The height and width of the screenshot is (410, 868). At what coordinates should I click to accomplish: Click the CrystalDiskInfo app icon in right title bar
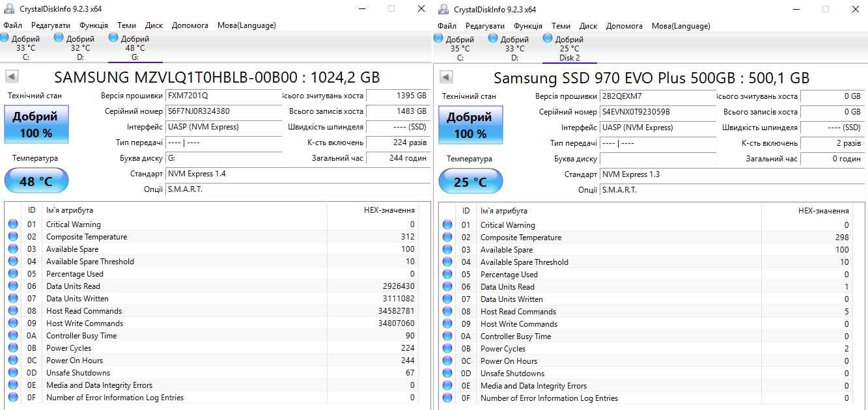443,9
